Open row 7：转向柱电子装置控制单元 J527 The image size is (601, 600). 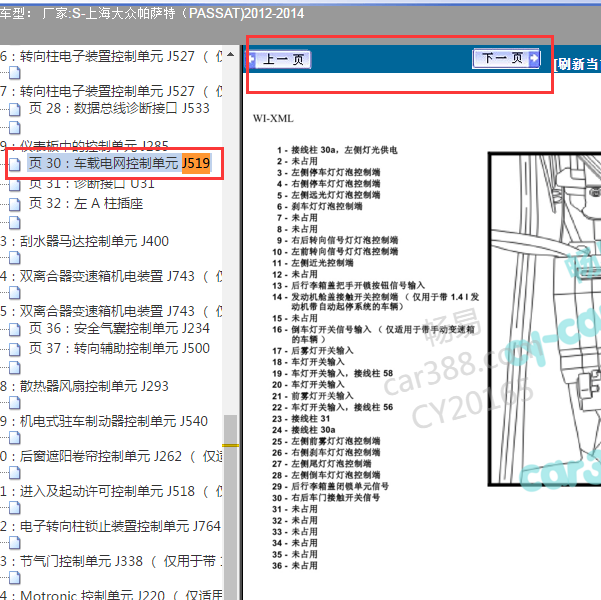coord(111,92)
